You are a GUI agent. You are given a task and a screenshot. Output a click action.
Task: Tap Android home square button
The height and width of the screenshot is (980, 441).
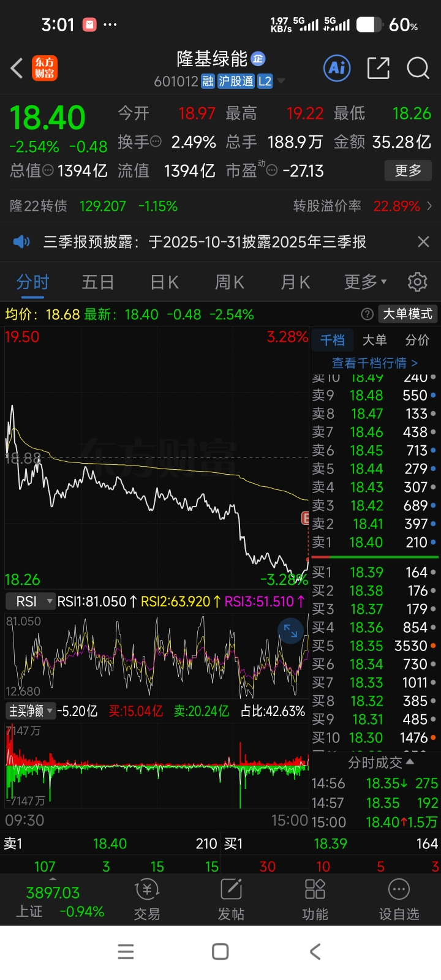point(221,951)
